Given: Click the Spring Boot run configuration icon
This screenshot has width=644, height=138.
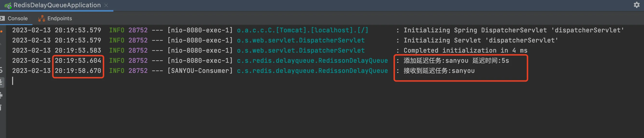Looking at the screenshot, I should (x=8, y=5).
